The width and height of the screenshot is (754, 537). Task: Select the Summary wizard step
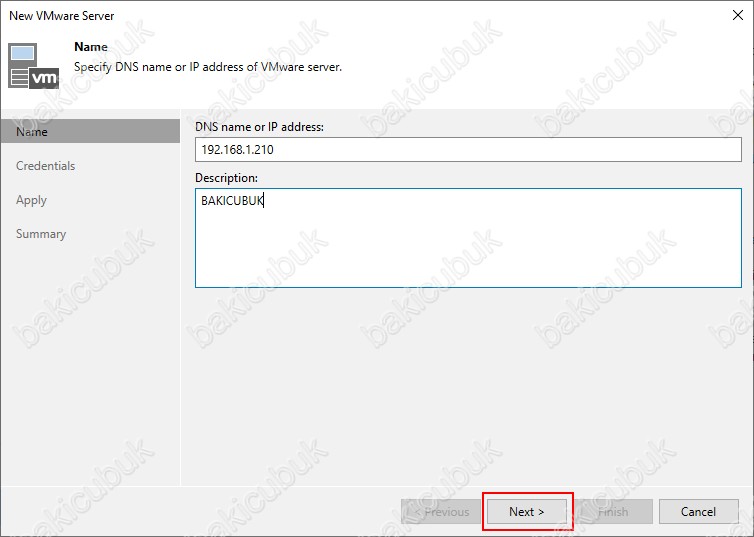click(x=41, y=234)
